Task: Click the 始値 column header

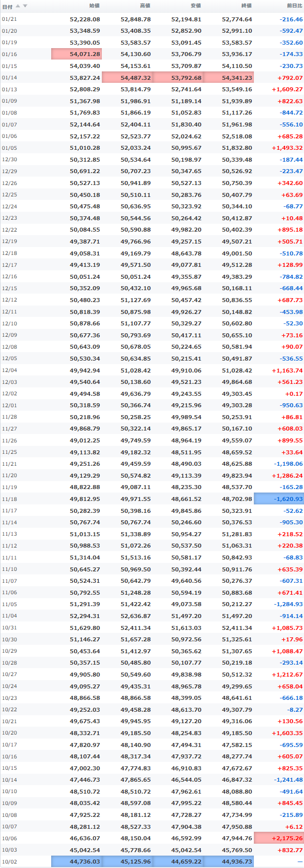Action: pyautogui.click(x=94, y=6)
